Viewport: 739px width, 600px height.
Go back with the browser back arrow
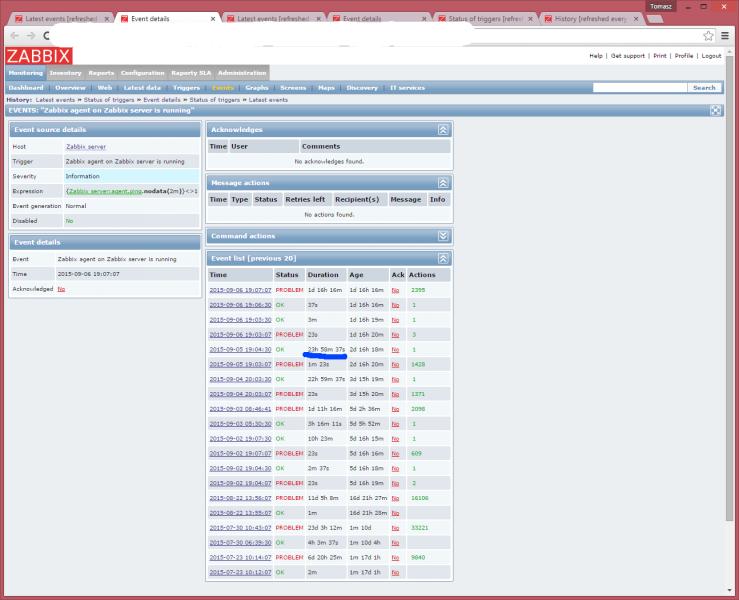coord(15,36)
